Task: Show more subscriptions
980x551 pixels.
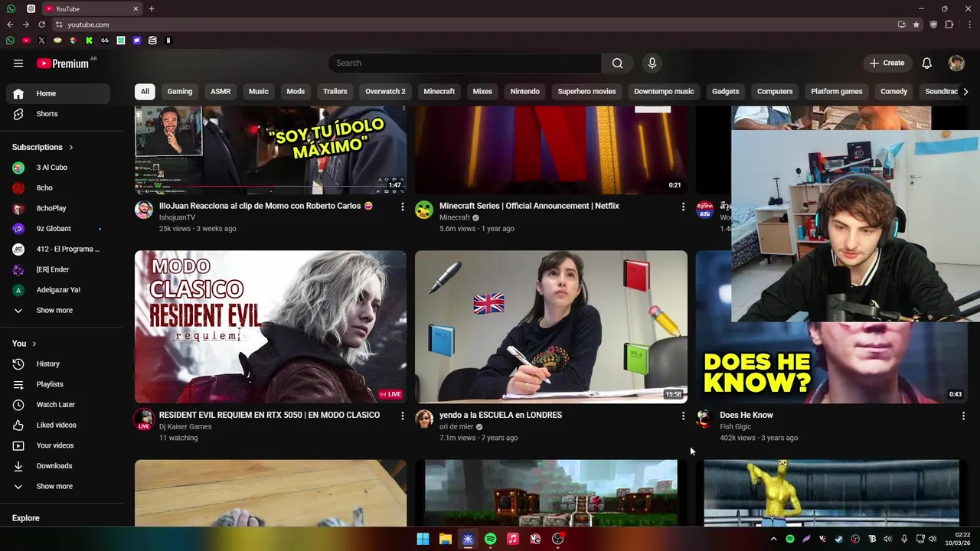Action: pos(58,311)
